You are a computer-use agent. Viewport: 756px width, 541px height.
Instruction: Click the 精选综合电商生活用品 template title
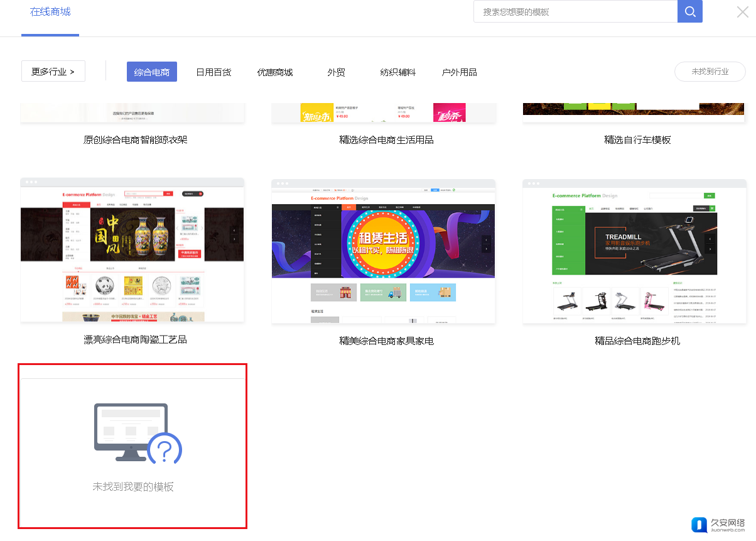386,139
